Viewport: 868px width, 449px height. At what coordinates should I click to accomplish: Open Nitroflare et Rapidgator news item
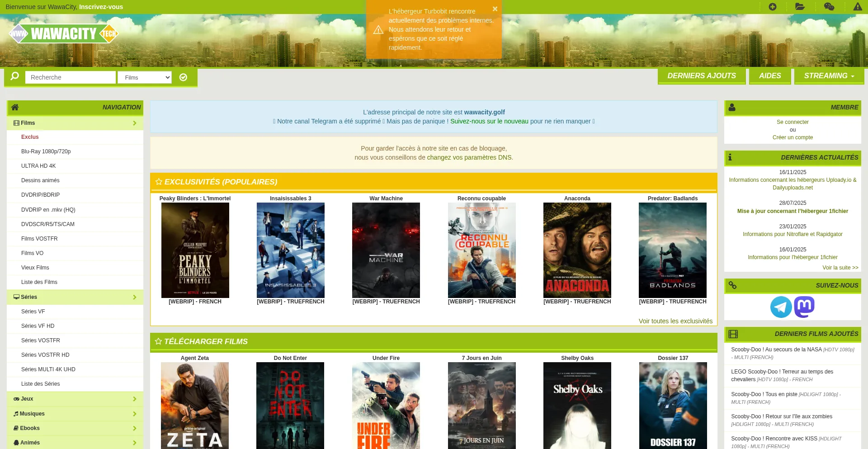793,234
